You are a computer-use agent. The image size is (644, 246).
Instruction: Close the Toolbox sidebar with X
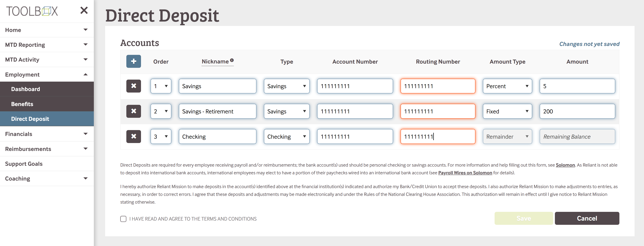[x=84, y=10]
